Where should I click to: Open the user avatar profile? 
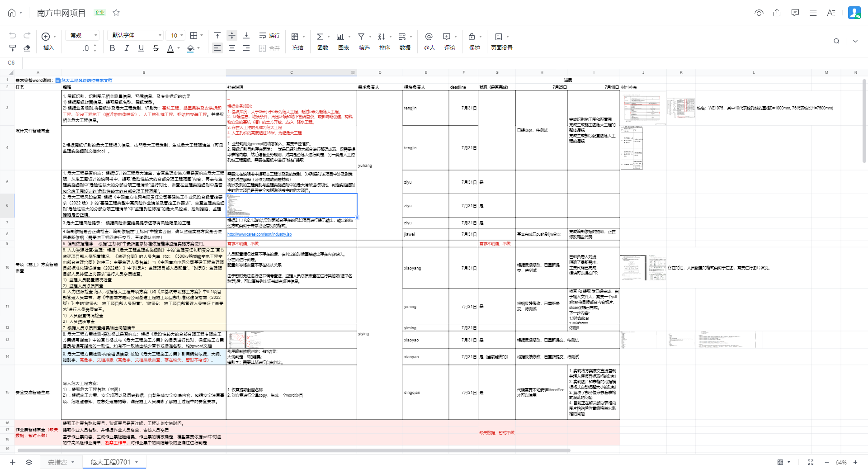coord(854,13)
